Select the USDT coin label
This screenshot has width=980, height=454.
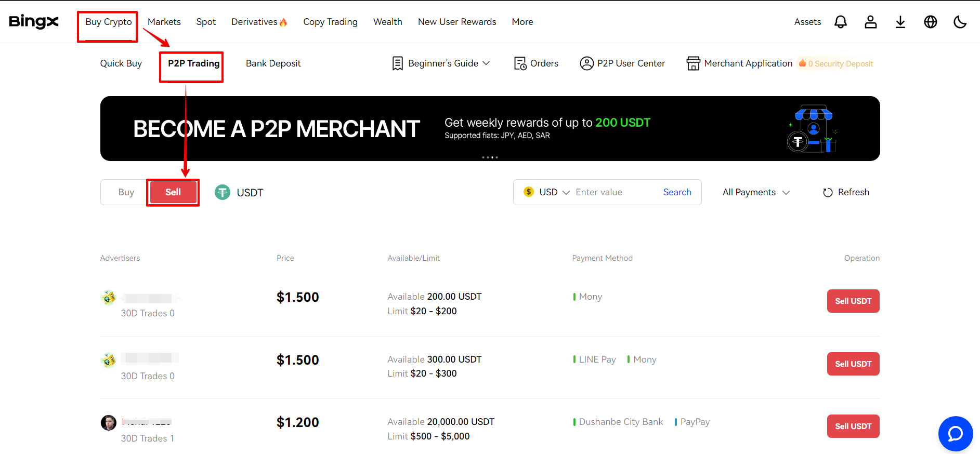pos(250,193)
